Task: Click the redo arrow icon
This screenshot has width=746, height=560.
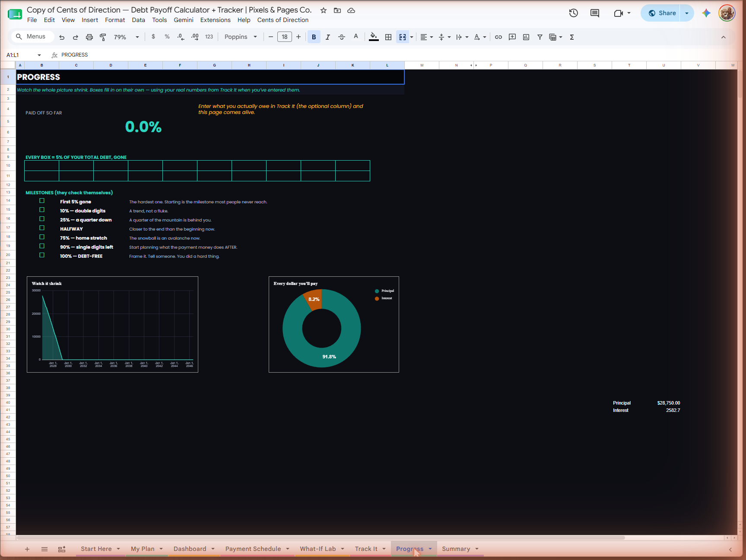Action: tap(76, 37)
